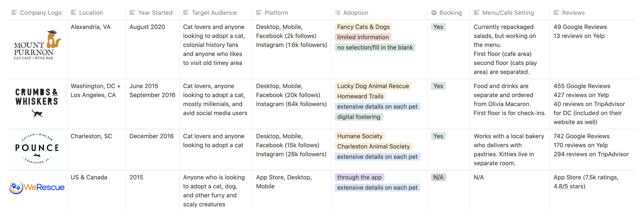Viewport: 644px width, 218px height.
Task: Open the Menu/Cafe Setting column header
Action: 510,13
